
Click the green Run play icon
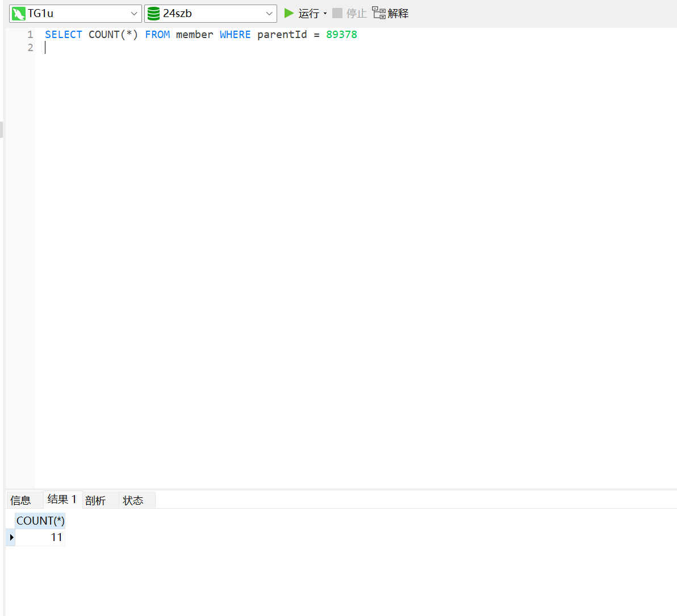tap(289, 14)
